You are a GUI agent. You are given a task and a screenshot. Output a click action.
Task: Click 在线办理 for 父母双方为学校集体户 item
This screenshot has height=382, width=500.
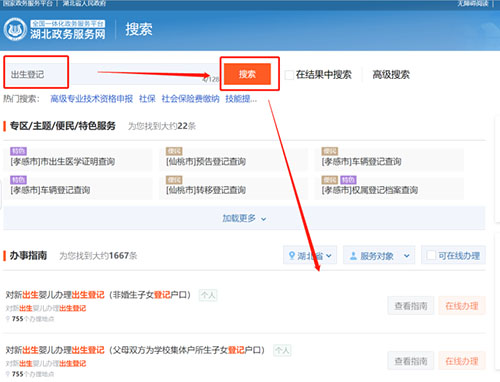pyautogui.click(x=462, y=361)
